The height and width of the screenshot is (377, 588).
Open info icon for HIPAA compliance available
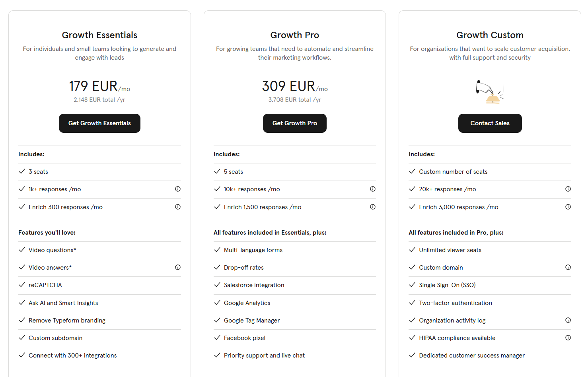[x=568, y=338]
